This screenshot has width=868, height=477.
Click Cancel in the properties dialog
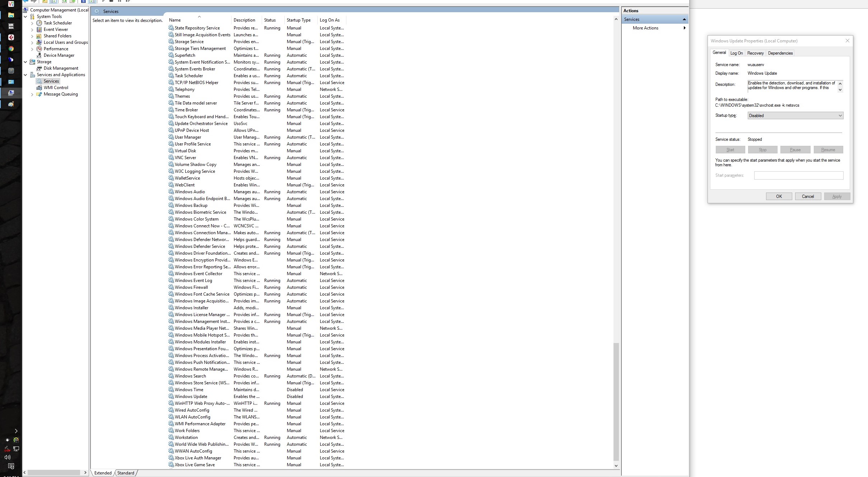coord(808,196)
